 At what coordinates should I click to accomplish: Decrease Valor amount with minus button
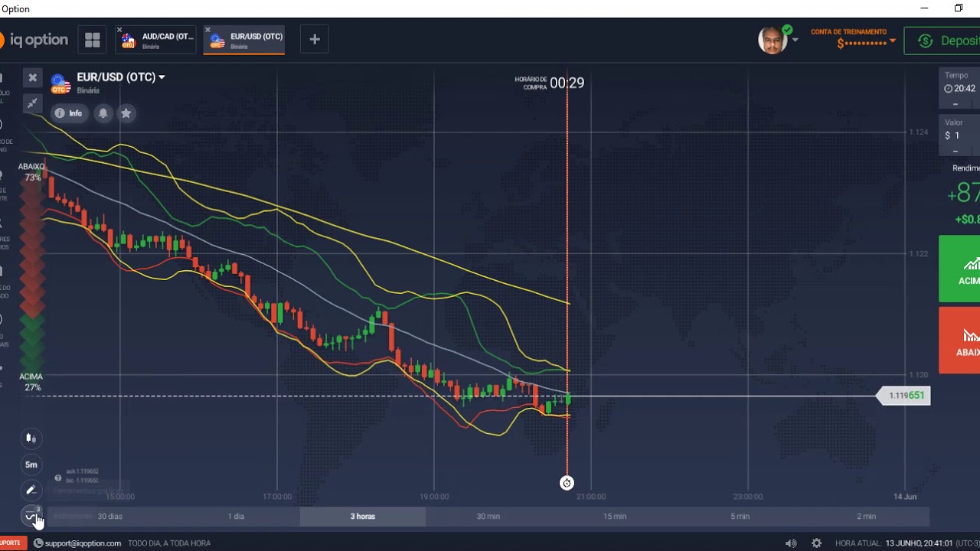pyautogui.click(x=955, y=152)
